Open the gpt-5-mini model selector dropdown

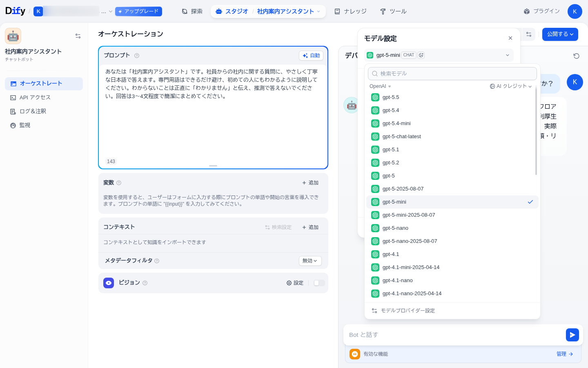[439, 55]
